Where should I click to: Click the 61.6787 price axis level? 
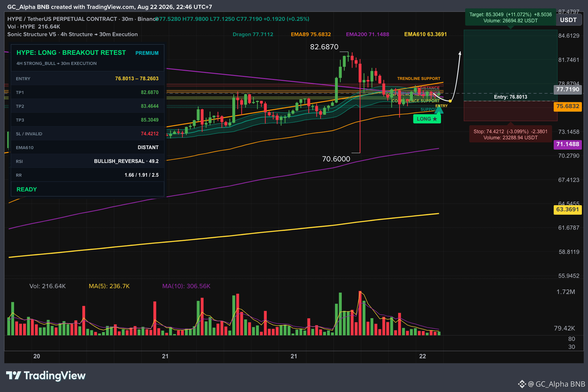569,228
